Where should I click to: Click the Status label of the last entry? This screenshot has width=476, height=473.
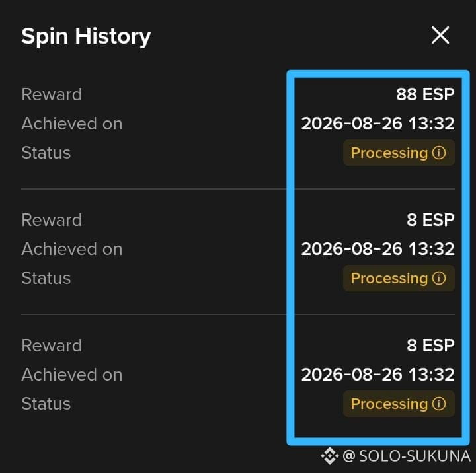pos(46,404)
